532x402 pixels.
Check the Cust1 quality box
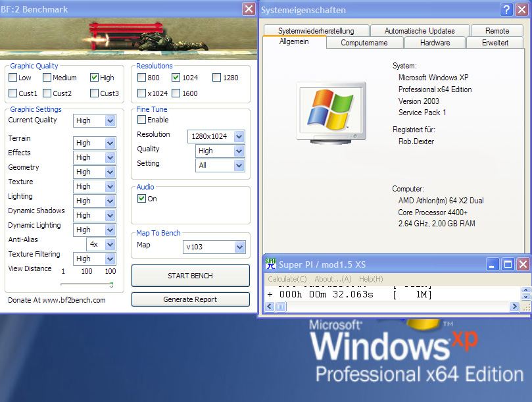coord(13,93)
